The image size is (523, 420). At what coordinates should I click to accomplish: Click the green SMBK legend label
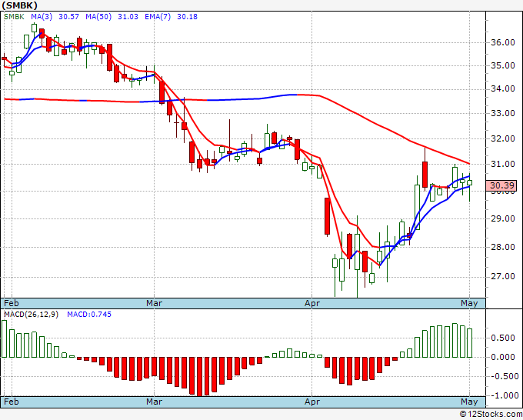14,17
